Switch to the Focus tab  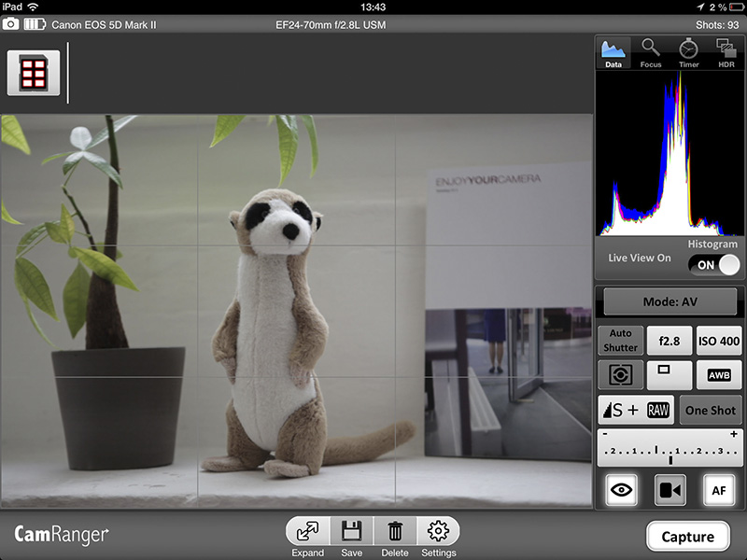pyautogui.click(x=651, y=53)
